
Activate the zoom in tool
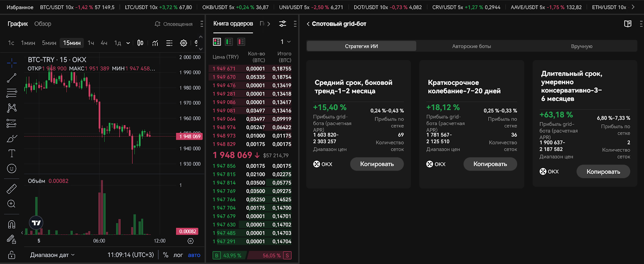coord(12,204)
